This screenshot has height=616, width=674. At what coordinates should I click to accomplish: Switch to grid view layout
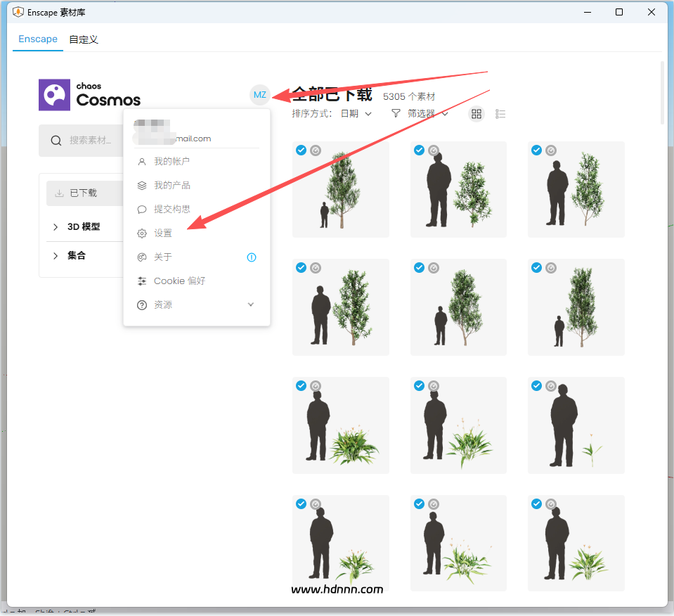[x=477, y=114]
